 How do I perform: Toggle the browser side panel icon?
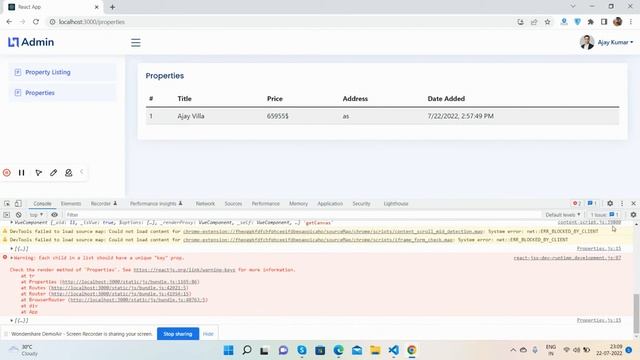(x=604, y=22)
